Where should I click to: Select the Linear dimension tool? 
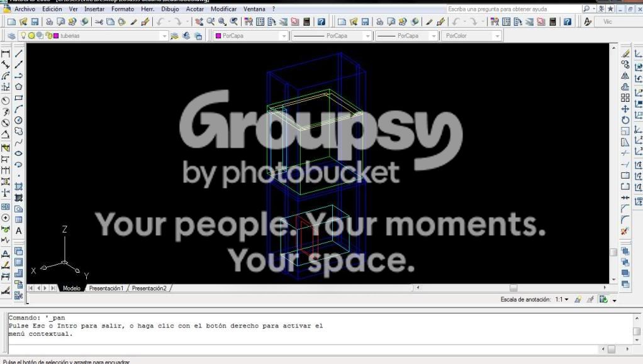click(x=6, y=53)
